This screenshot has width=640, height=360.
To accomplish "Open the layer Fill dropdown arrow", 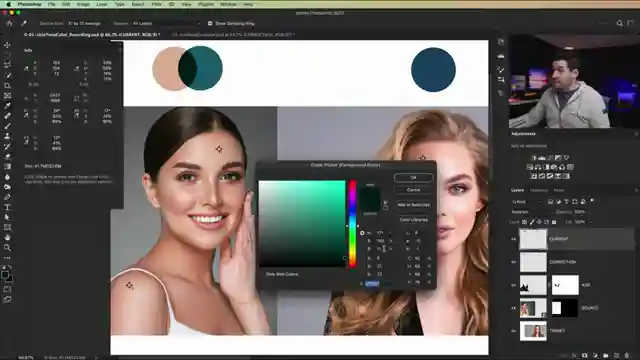I will click(591, 222).
